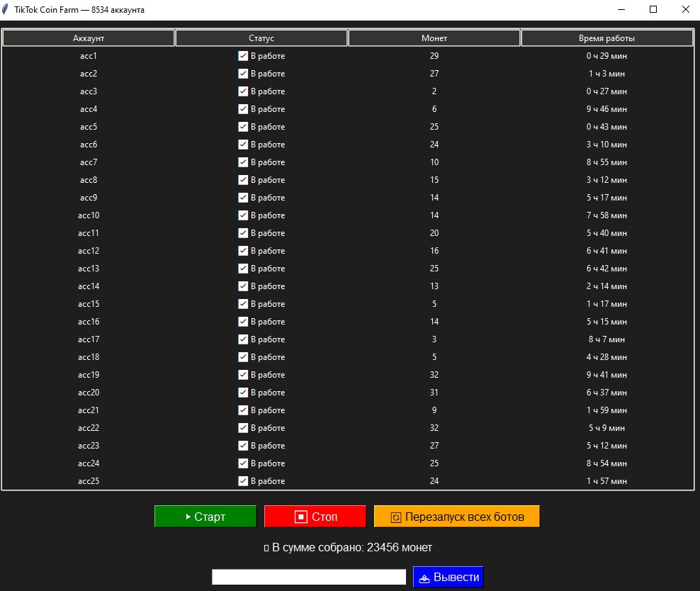Select the acc8 account row name
The height and width of the screenshot is (591, 700).
pos(89,180)
